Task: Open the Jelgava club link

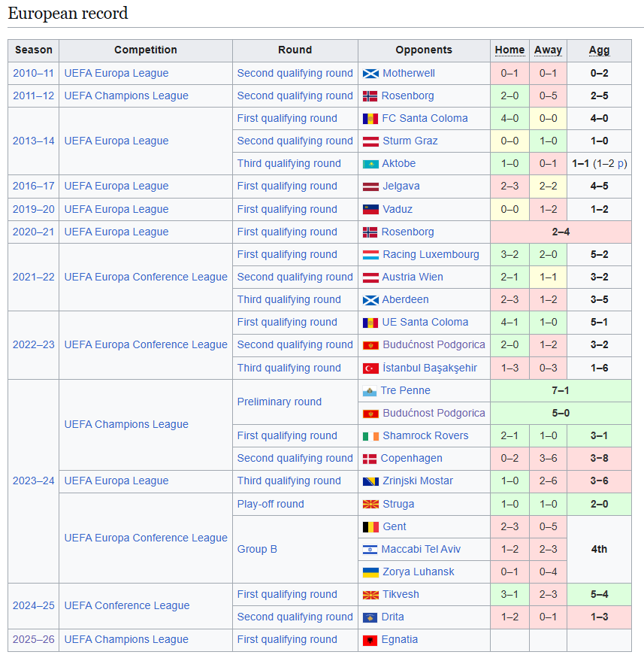Action: pos(401,186)
